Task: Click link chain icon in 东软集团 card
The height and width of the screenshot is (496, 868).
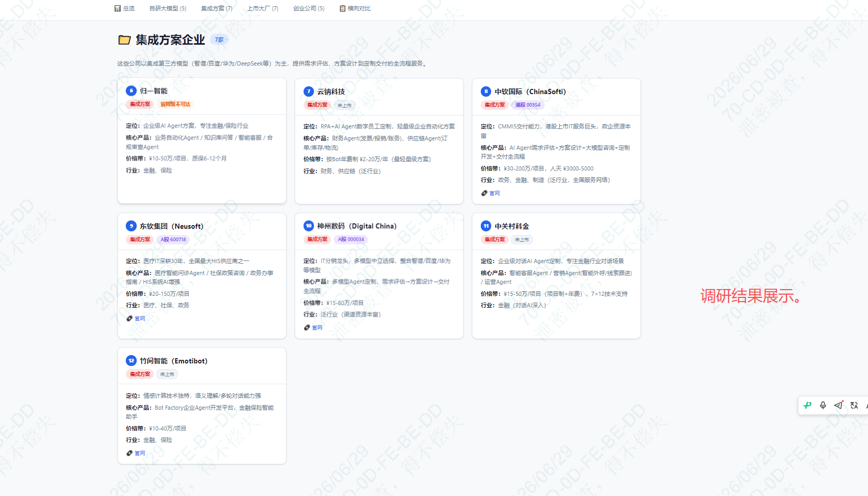Action: pyautogui.click(x=129, y=319)
